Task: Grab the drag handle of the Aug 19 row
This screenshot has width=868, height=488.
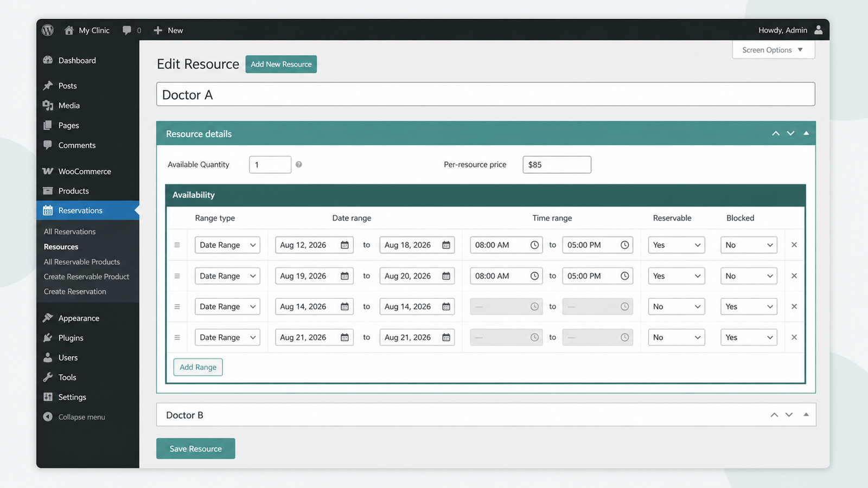Action: (x=177, y=276)
